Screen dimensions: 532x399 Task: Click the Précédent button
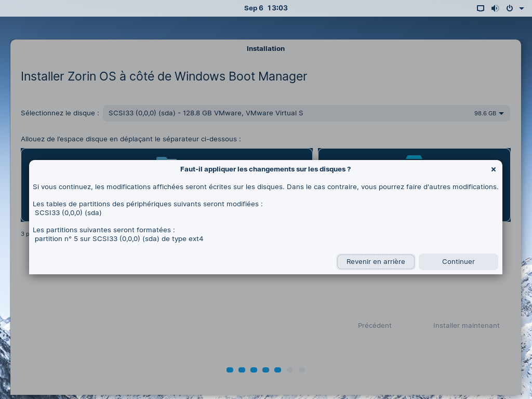click(x=375, y=326)
